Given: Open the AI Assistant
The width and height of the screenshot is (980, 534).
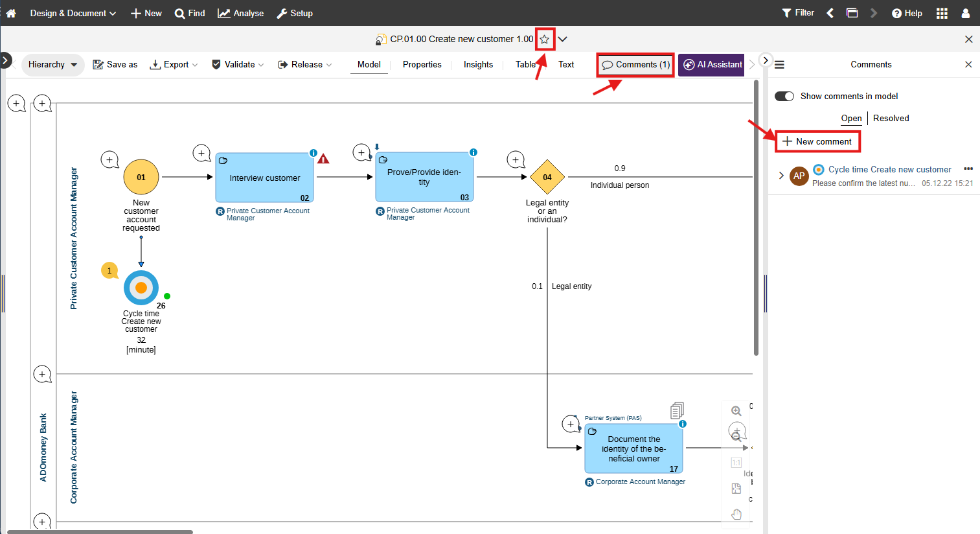Looking at the screenshot, I should pos(711,64).
